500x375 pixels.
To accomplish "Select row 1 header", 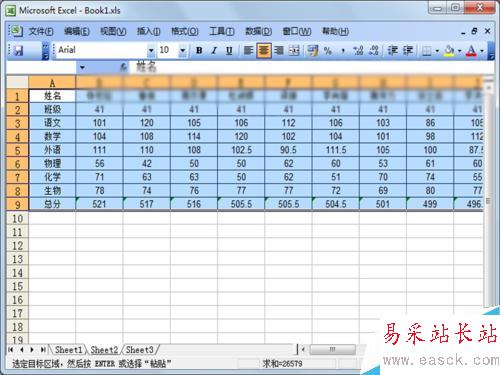I will point(17,96).
